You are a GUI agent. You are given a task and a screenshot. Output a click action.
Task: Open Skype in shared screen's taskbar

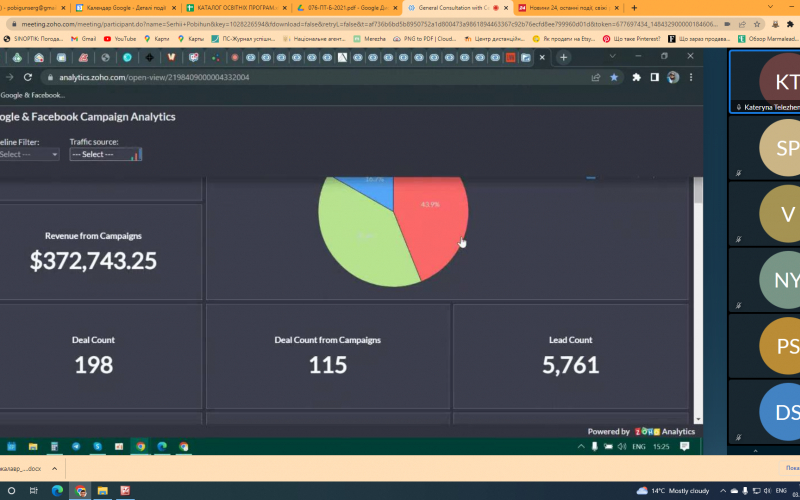point(97,446)
